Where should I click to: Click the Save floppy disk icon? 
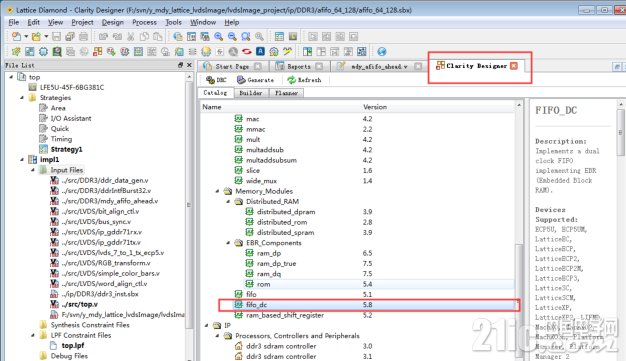pyautogui.click(x=57, y=37)
